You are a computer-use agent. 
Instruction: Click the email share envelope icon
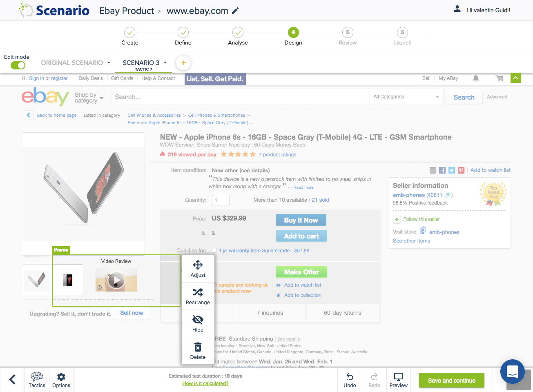(433, 170)
